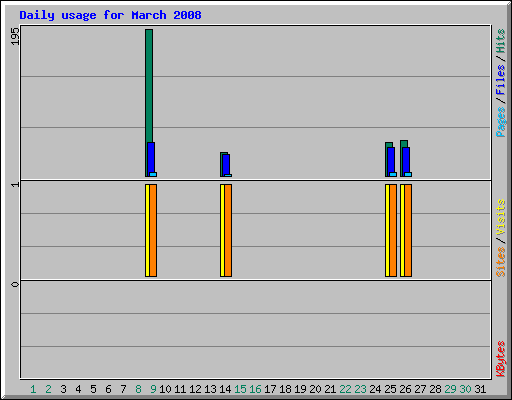Click day '20' on the x-axis
The width and height of the screenshot is (512, 400).
[x=315, y=389]
